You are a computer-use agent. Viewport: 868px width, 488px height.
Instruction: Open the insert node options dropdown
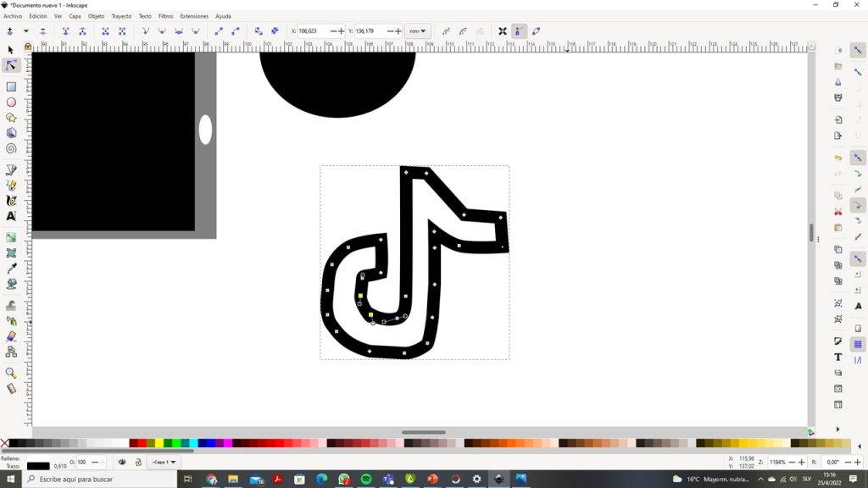point(26,31)
